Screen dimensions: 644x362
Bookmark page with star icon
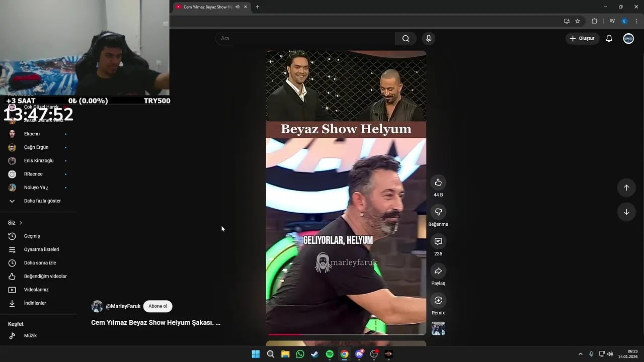578,21
